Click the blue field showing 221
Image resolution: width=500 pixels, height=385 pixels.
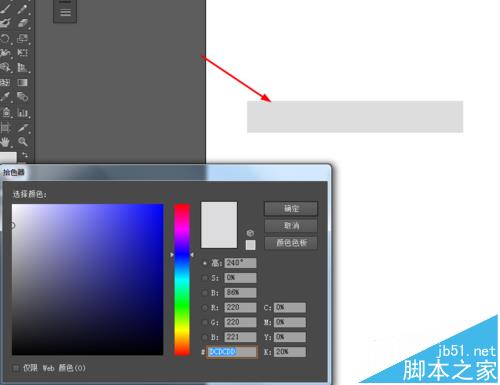pos(240,337)
